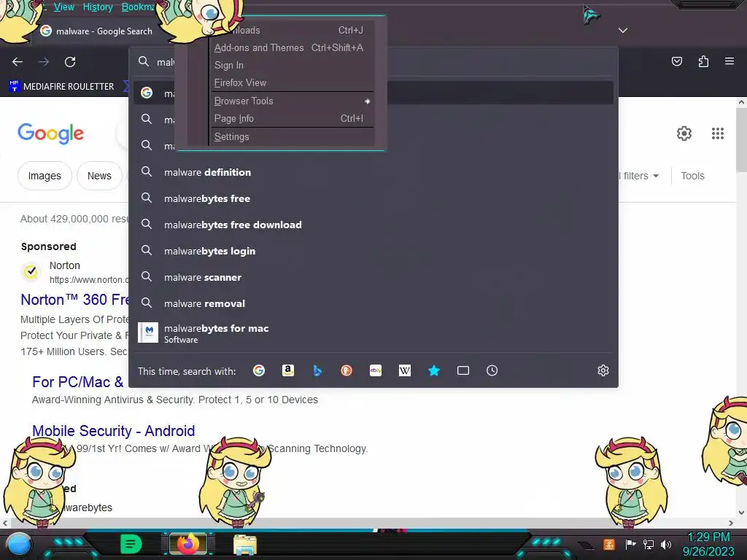Image resolution: width=747 pixels, height=560 pixels.
Task: Click the Windows Start orb
Action: 18,544
